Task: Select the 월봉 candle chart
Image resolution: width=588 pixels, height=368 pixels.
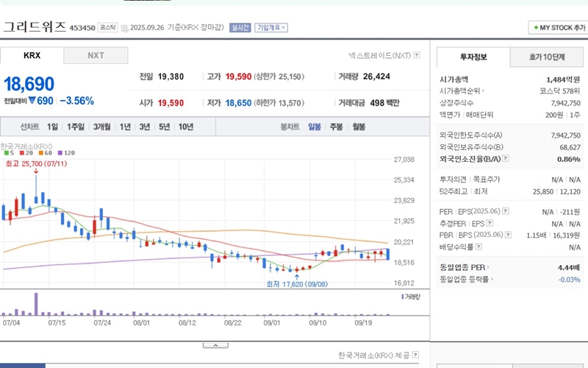Action: click(x=359, y=127)
